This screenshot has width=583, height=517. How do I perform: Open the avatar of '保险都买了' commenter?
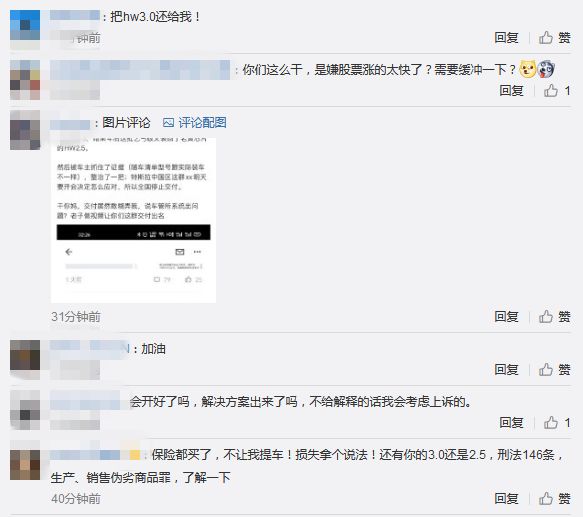25,465
